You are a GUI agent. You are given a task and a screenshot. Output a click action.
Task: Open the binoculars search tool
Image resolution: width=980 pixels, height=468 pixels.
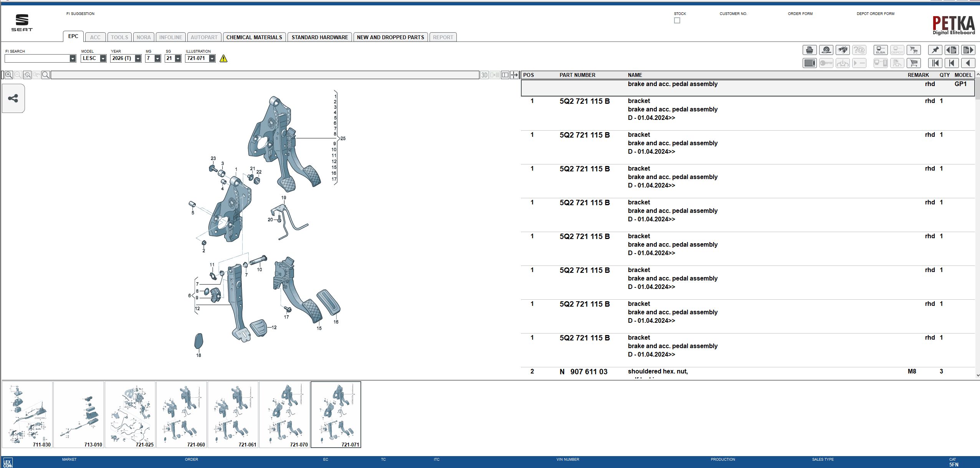(x=843, y=50)
